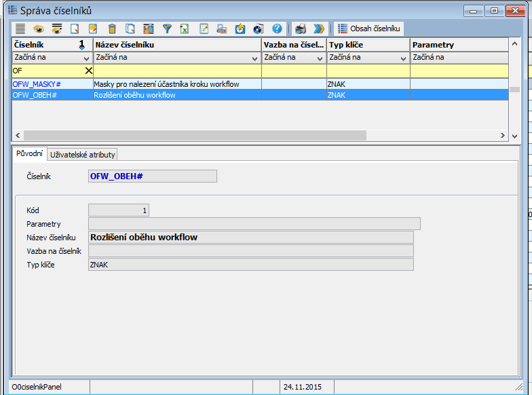
Task: Click the Obsah číselníku button
Action: [369, 29]
